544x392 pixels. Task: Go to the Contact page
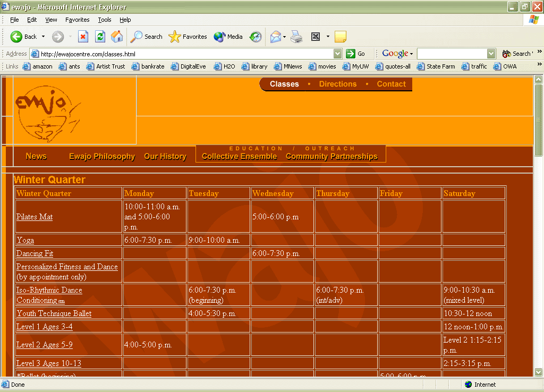click(391, 84)
